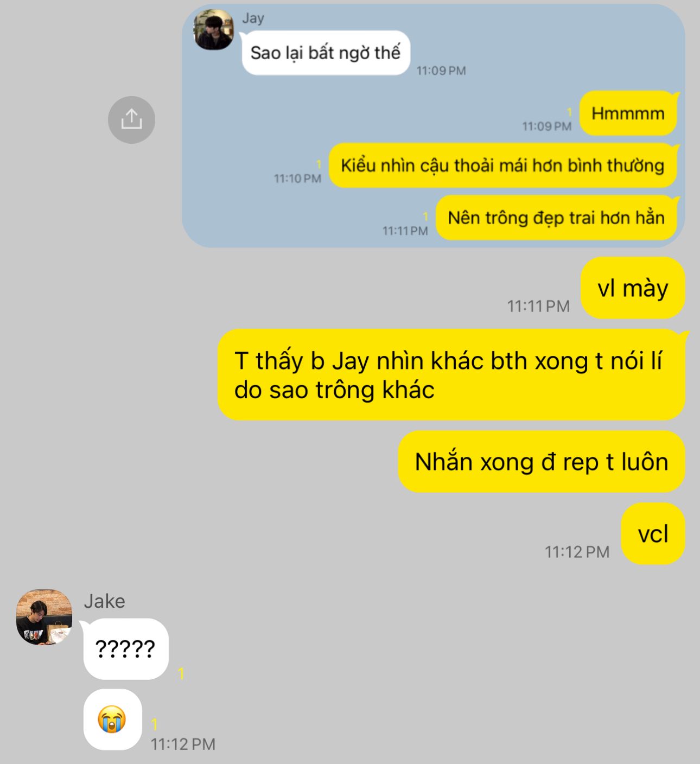Tap the 11:12 PM timestamp under emoji
The image size is (700, 764).
coord(183,744)
